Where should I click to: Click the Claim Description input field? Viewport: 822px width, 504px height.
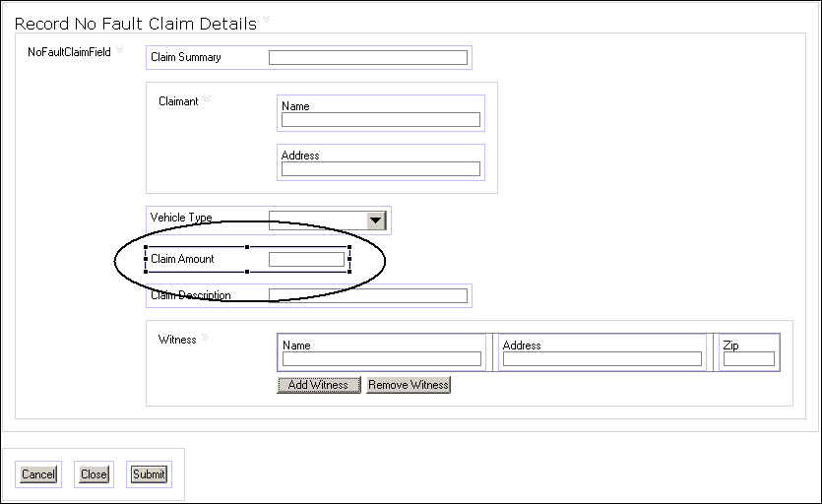tap(368, 295)
